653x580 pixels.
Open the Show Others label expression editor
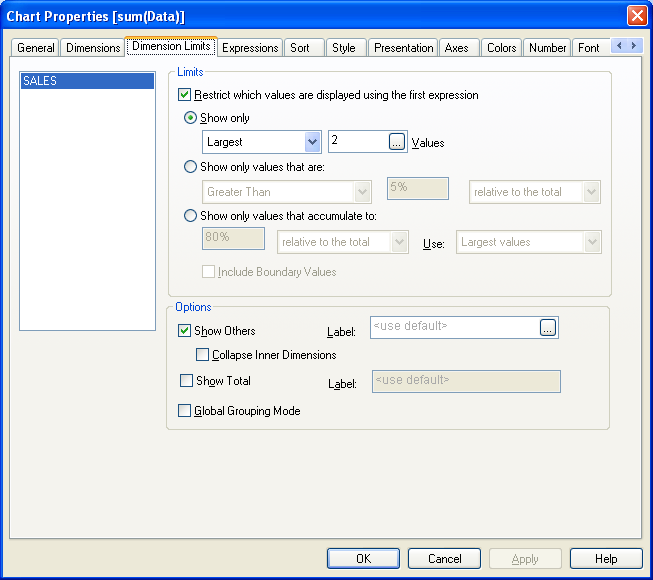pos(547,327)
